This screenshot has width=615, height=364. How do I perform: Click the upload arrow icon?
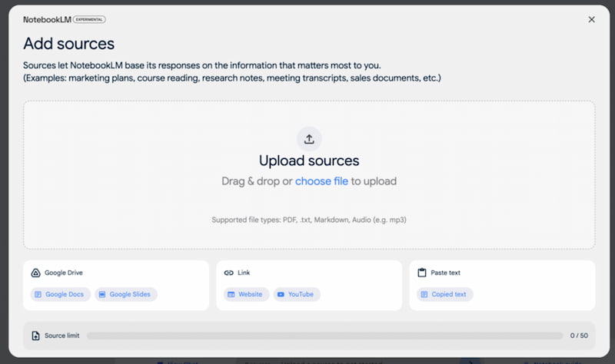click(309, 139)
